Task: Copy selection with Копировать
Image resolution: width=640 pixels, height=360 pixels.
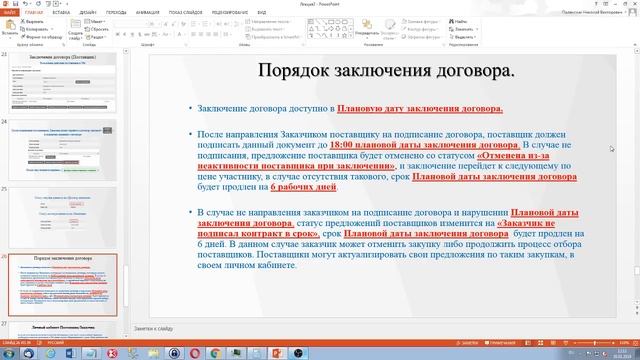Action: click(34, 29)
